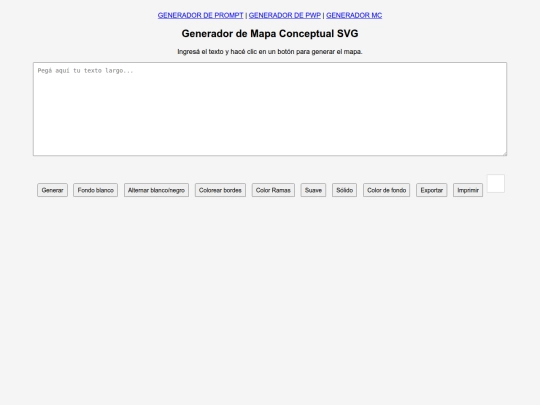Click the Generar button
The width and height of the screenshot is (540, 405).
(52, 190)
